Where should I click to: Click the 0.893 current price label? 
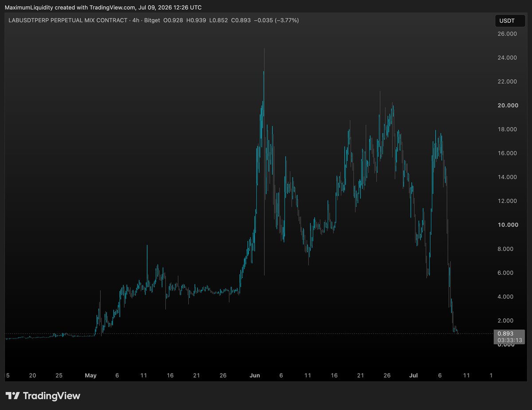point(505,334)
